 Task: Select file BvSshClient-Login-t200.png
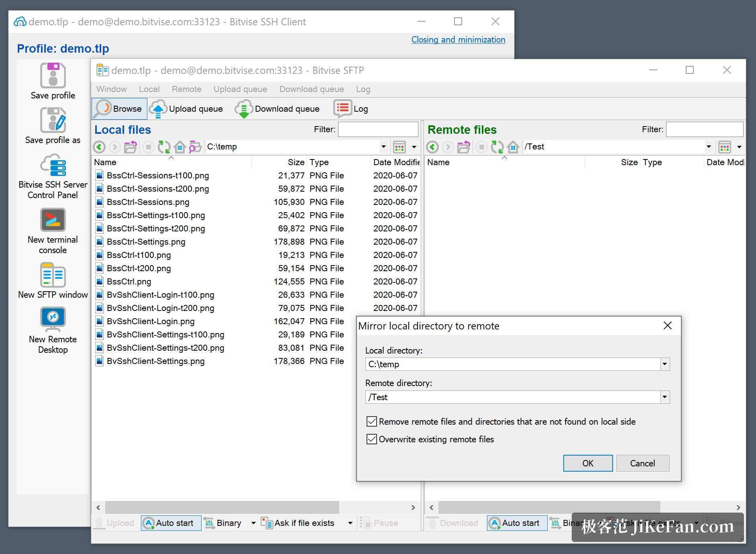161,308
